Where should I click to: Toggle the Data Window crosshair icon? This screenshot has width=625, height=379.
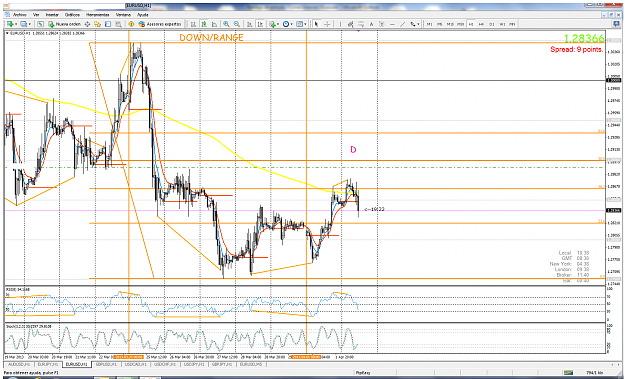click(87, 24)
